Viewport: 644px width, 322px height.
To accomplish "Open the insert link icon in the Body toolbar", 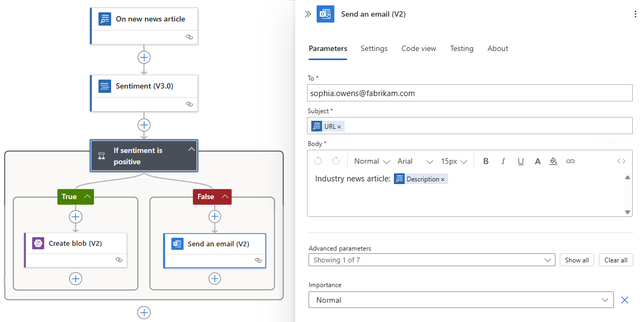I will (x=570, y=161).
